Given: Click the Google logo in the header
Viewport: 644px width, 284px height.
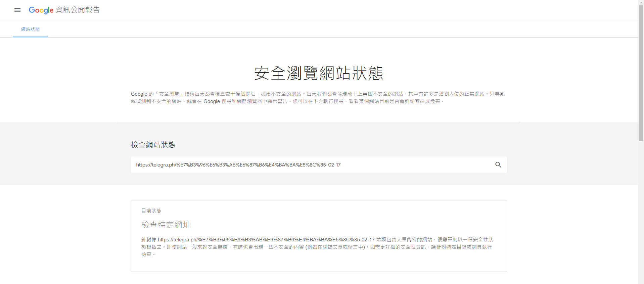Looking at the screenshot, I should pyautogui.click(x=41, y=10).
